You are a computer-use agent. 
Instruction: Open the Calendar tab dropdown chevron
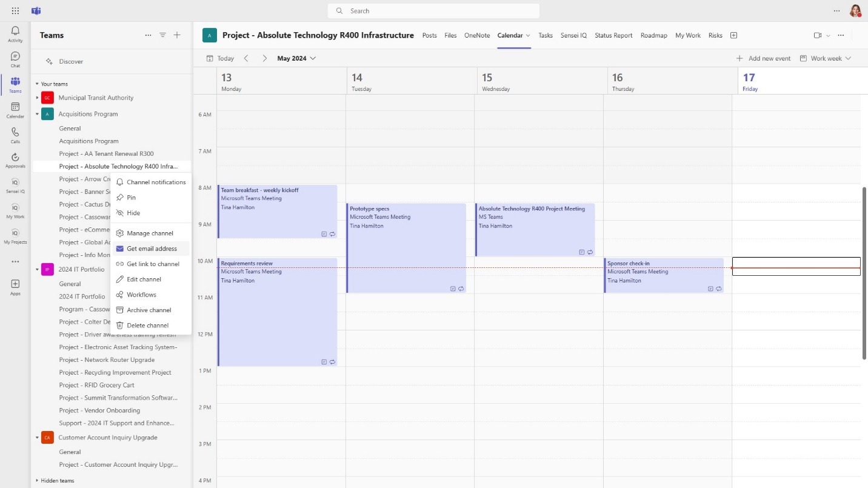point(528,36)
